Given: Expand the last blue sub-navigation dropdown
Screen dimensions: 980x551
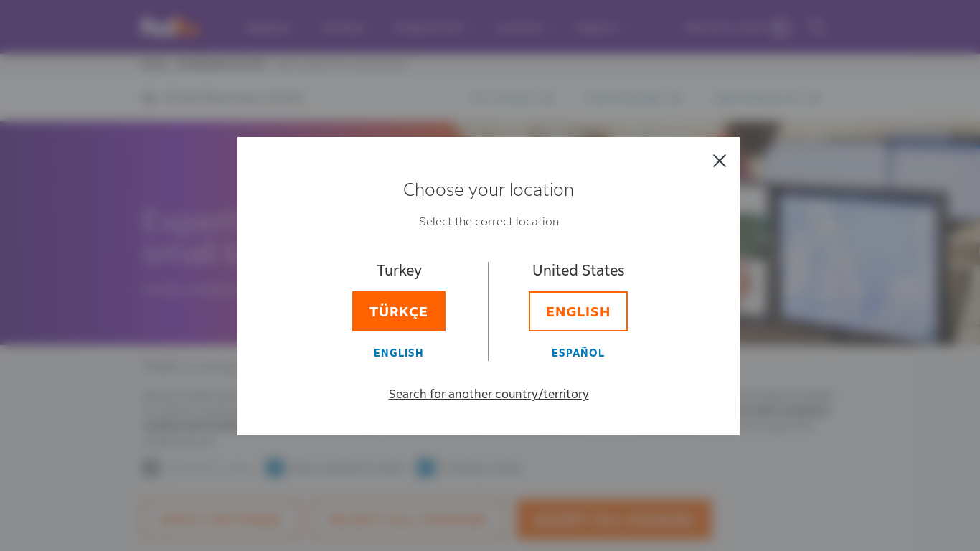Looking at the screenshot, I should tap(766, 98).
